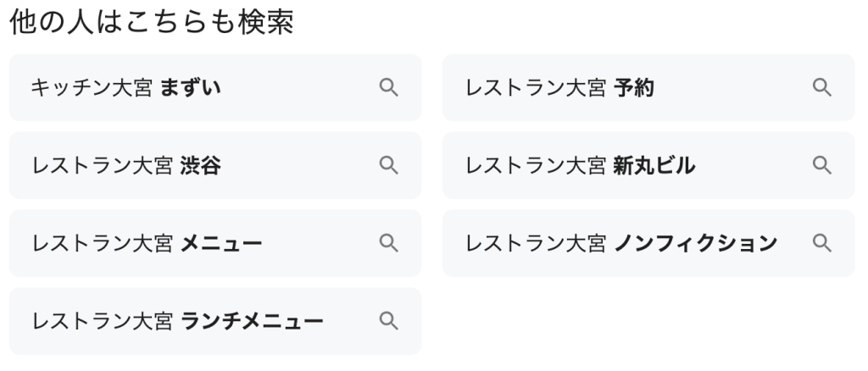Click the bold keyword ランチメニュー
The height and width of the screenshot is (371, 868).
(252, 321)
